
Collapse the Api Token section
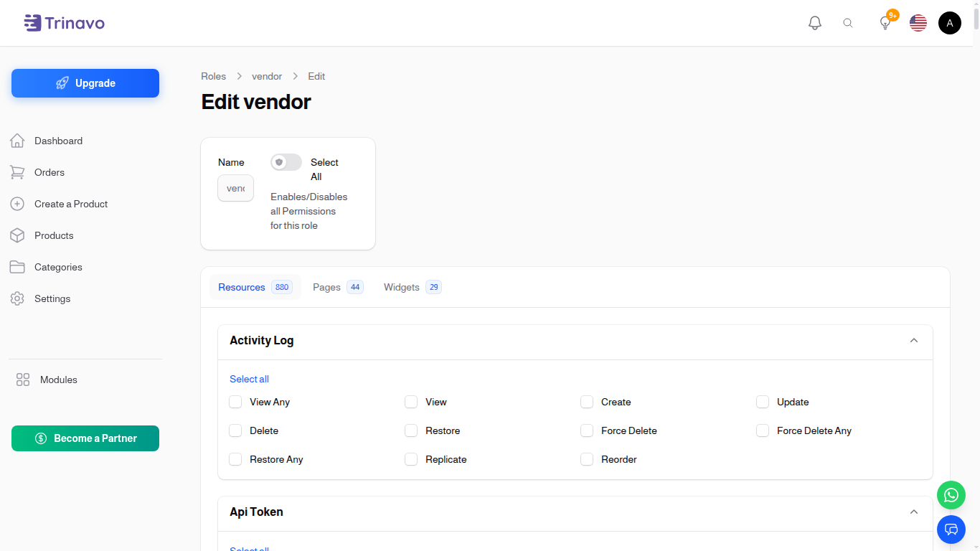pos(914,512)
